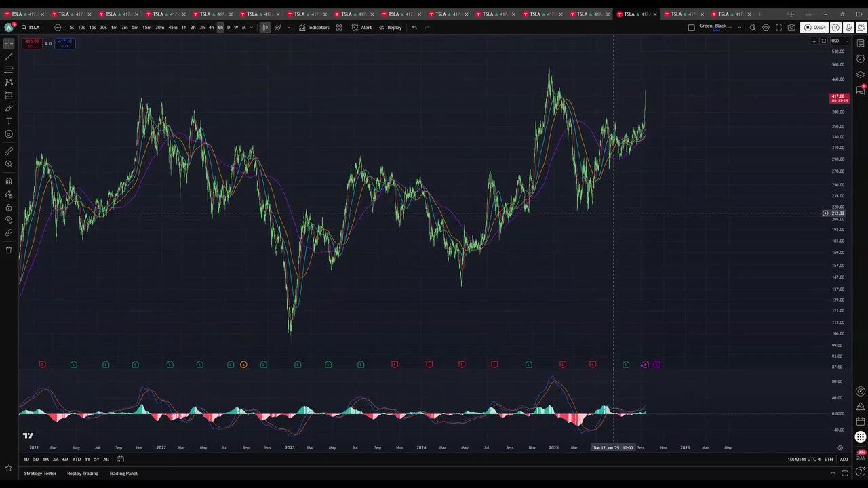Toggle ADJ adjusted data

coord(844,459)
